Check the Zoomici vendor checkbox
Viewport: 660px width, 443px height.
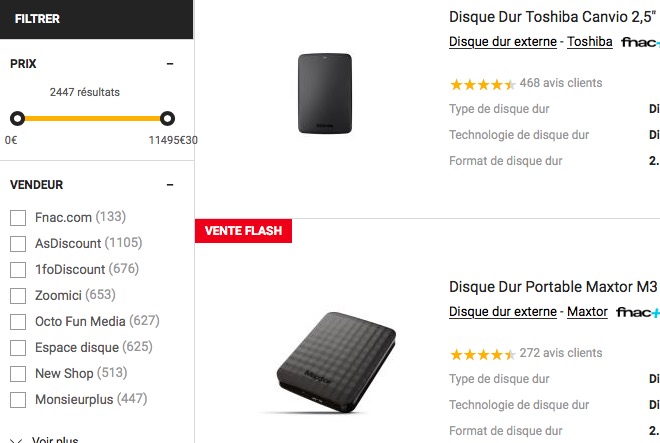click(x=17, y=295)
